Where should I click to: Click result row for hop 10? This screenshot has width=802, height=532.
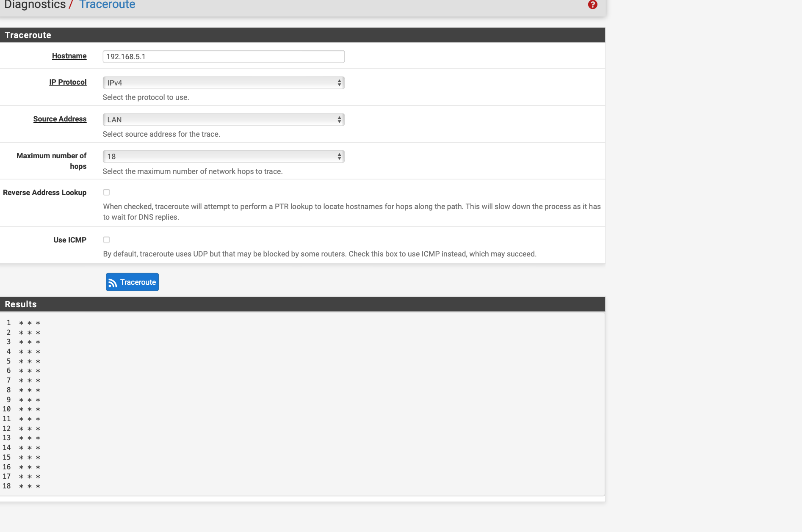click(22, 409)
